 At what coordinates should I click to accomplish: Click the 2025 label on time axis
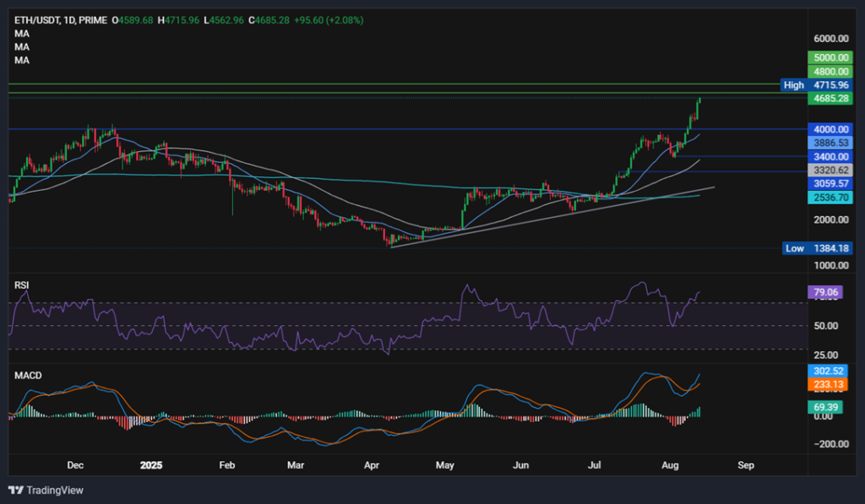tap(151, 465)
